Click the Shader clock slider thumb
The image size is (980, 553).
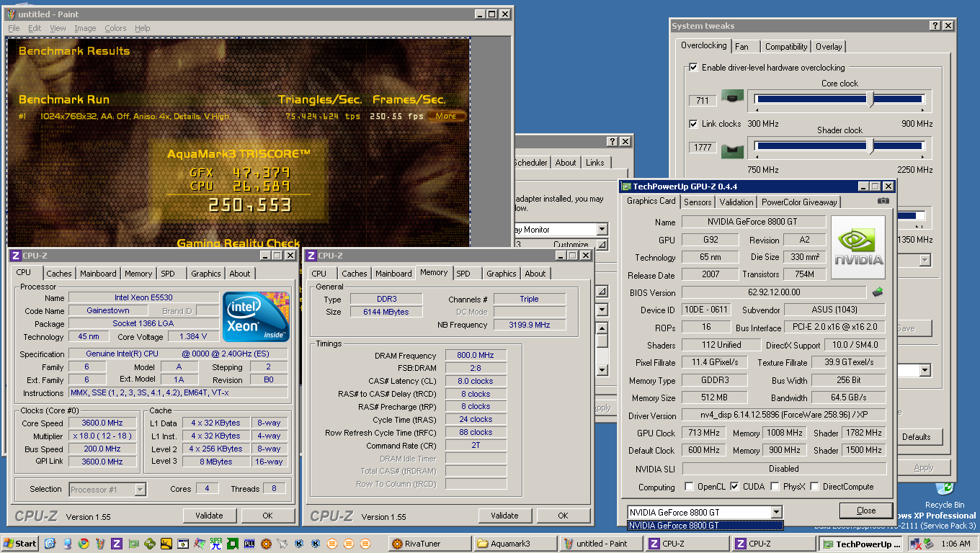point(871,147)
